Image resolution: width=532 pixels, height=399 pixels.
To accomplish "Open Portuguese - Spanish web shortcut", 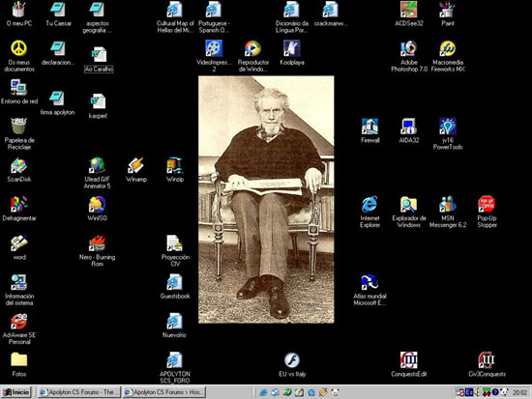I will [214, 10].
